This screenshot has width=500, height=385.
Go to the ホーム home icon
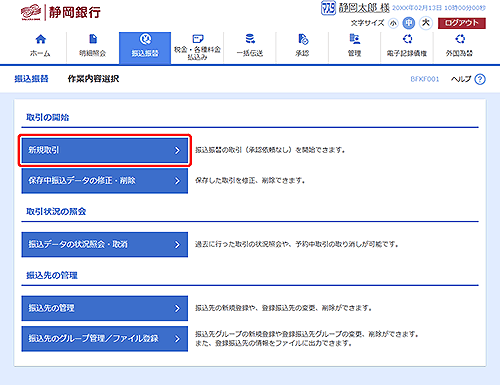coord(40,39)
